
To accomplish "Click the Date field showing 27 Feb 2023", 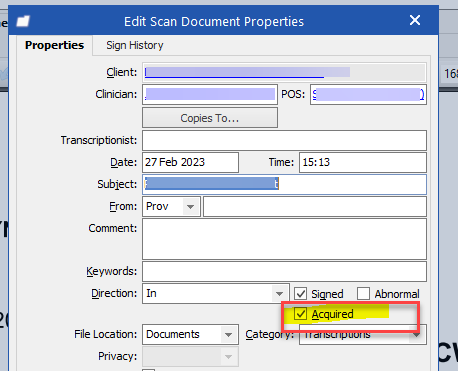I will (190, 162).
